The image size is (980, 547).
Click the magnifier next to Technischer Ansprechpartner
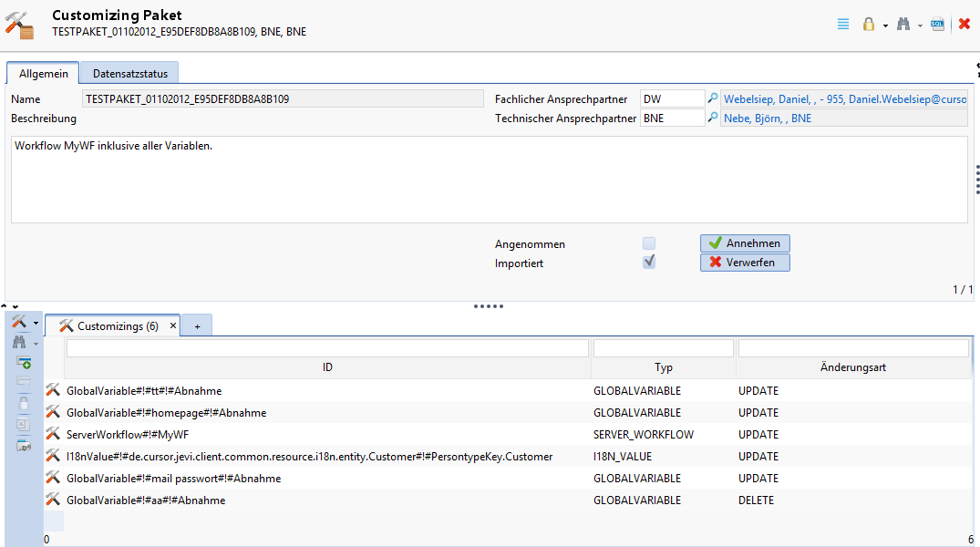coord(713,118)
